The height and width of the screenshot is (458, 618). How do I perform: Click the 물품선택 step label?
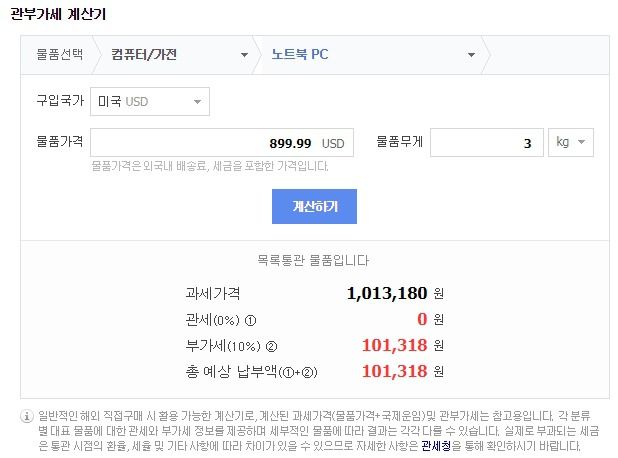(x=60, y=54)
